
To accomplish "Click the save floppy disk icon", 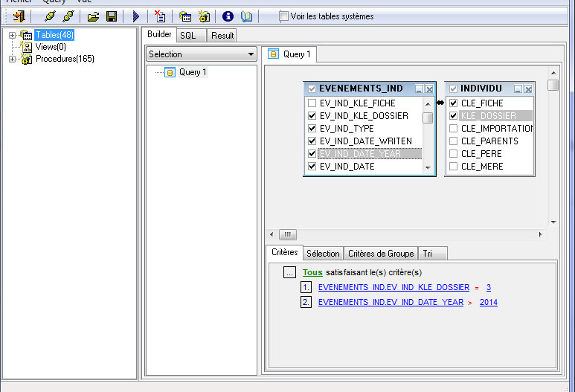I will 111,16.
